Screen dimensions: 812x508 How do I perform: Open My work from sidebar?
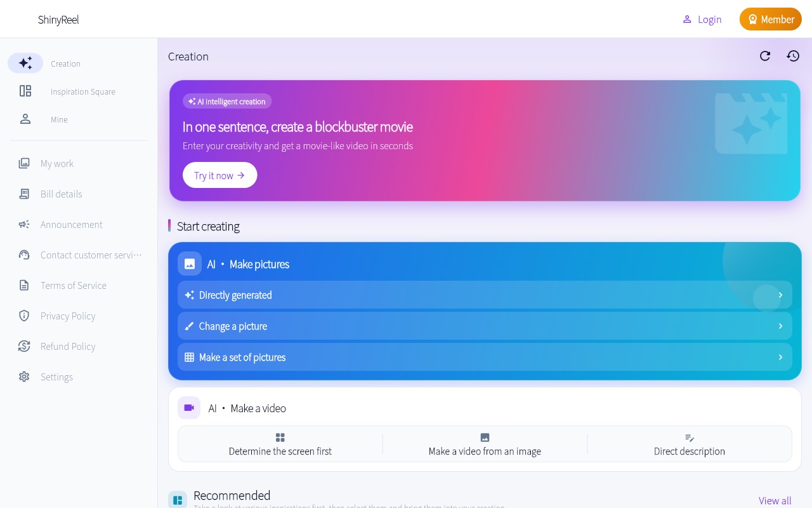[x=57, y=163]
